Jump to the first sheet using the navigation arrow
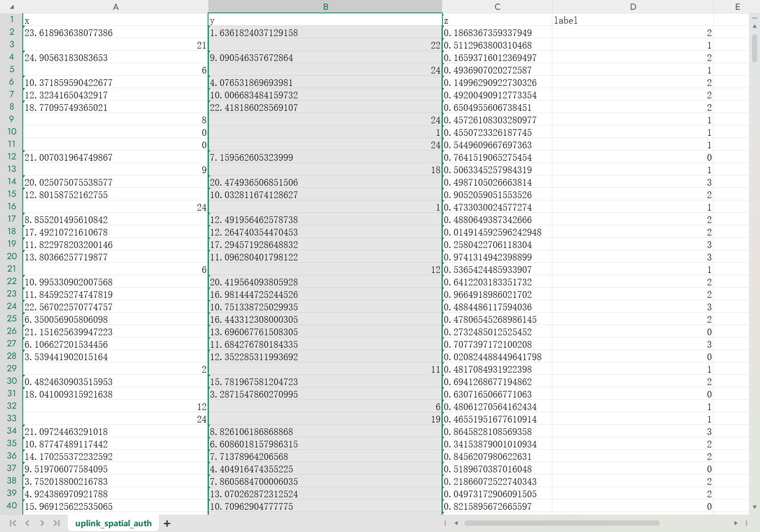The height and width of the screenshot is (532, 760). click(x=13, y=523)
